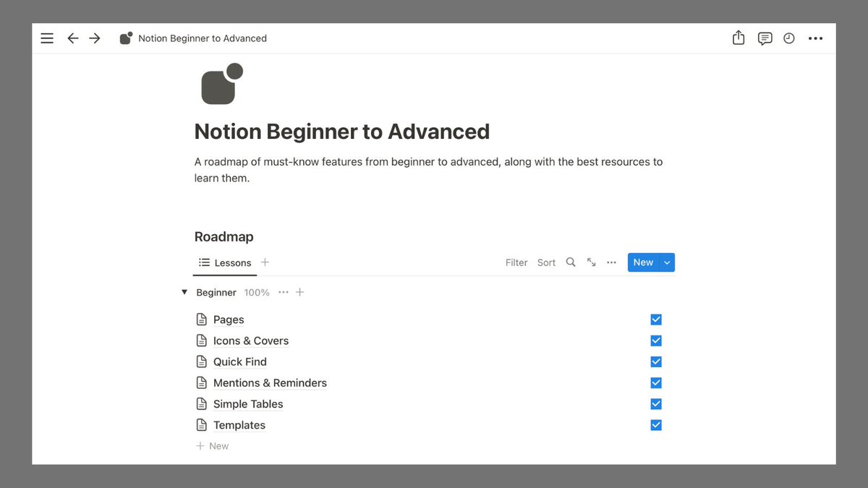The height and width of the screenshot is (488, 868).
Task: Uncheck the Quick Find checkbox
Action: tap(656, 361)
